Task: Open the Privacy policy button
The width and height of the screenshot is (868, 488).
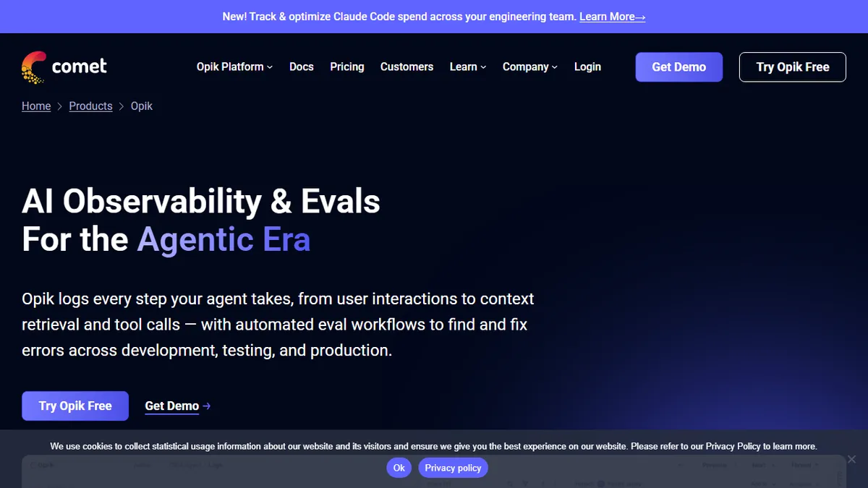Action: pos(453,468)
